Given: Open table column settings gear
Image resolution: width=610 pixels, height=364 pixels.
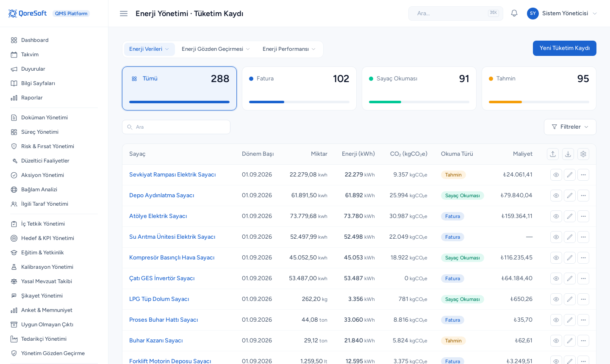Looking at the screenshot, I should (583, 154).
